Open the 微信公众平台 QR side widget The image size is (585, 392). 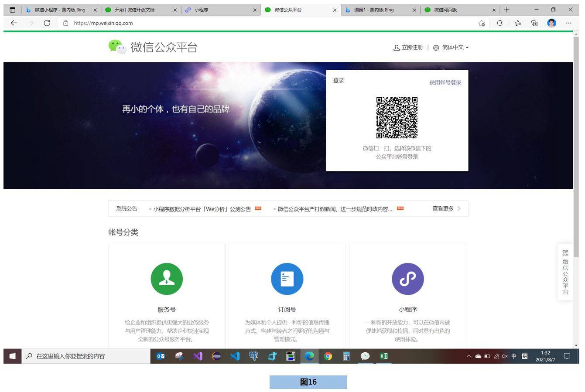(565, 272)
